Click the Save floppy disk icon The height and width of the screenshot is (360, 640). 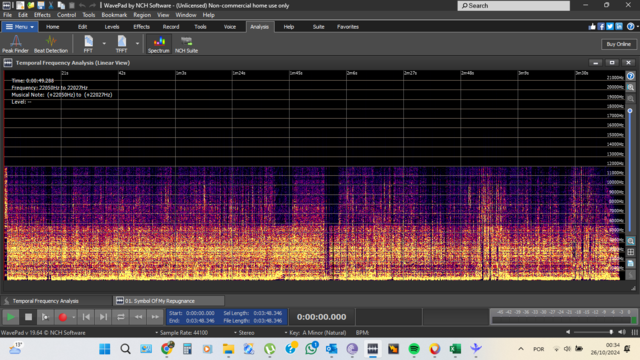coord(41,5)
